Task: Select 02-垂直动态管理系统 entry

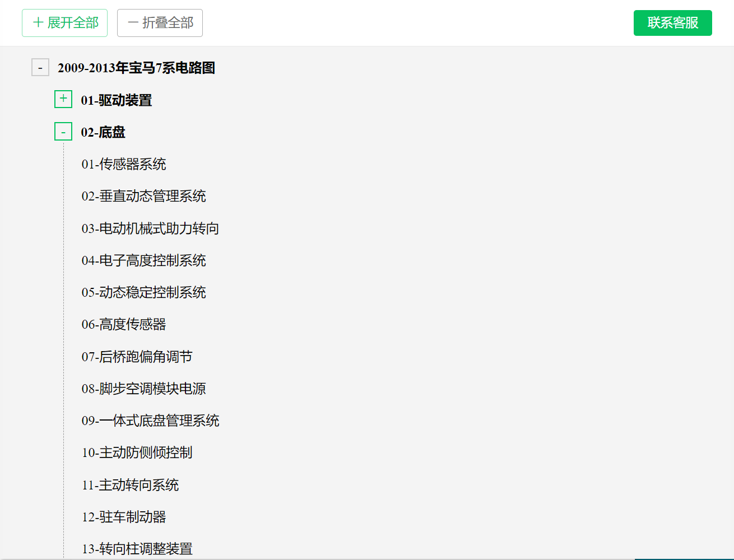Action: 143,196
